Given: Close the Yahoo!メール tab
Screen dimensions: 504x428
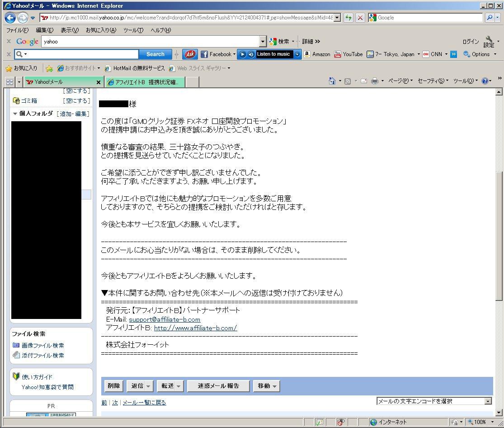Looking at the screenshot, I should pyautogui.click(x=99, y=82).
